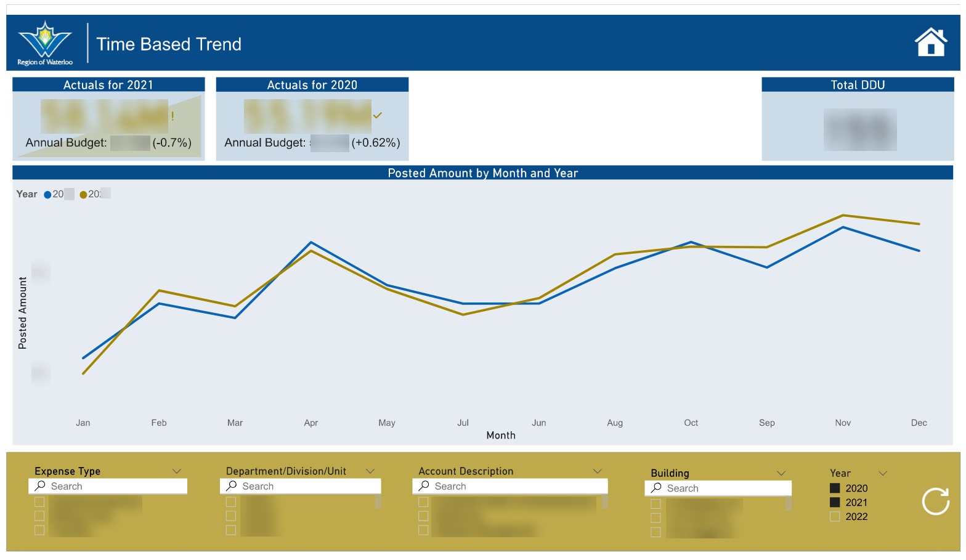This screenshot has height=560, width=966.
Task: Click the Dec label on the month axis
Action: point(919,423)
